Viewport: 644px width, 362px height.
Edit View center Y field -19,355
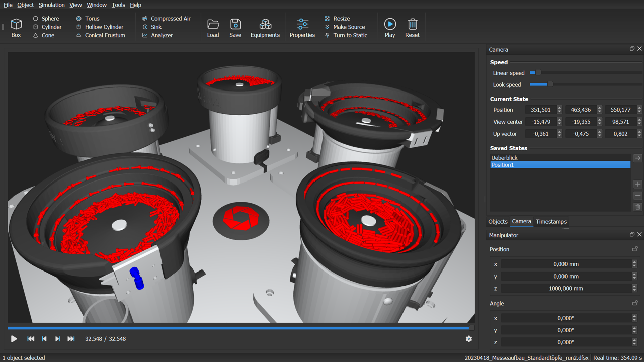pos(581,122)
